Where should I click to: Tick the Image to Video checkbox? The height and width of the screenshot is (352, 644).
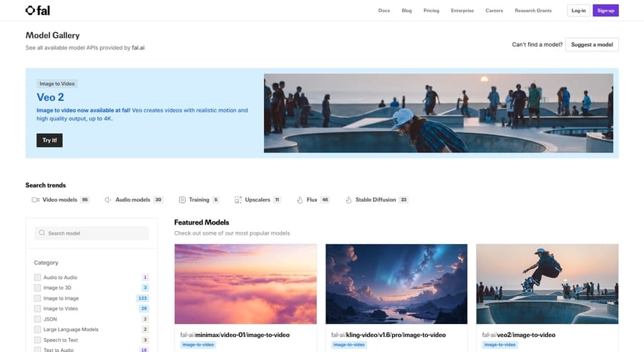pyautogui.click(x=37, y=308)
